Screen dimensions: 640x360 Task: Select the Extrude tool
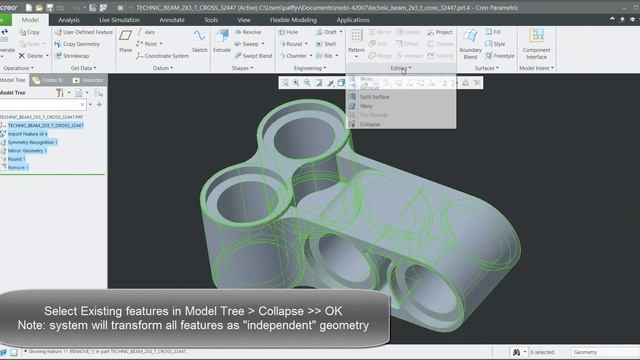tap(222, 41)
